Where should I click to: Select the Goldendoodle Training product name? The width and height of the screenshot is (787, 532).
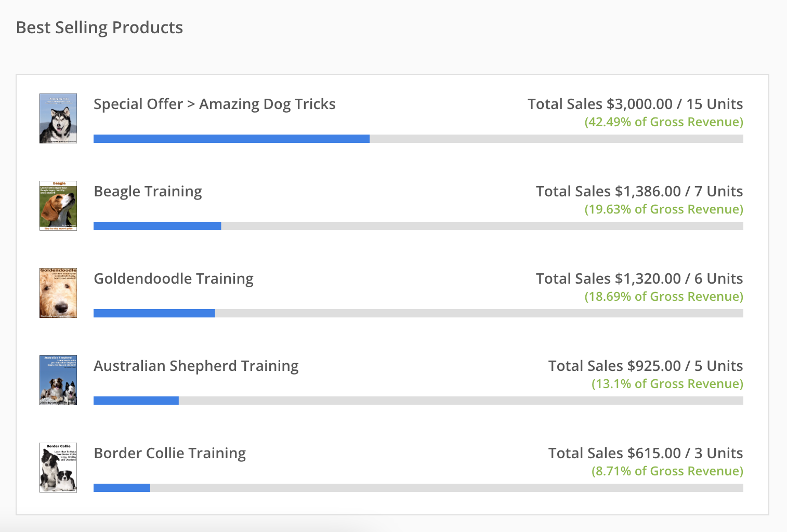[174, 279]
